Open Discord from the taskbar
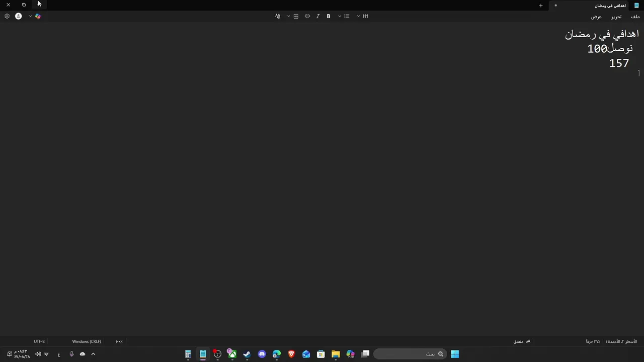Image resolution: width=644 pixels, height=362 pixels. 262,354
